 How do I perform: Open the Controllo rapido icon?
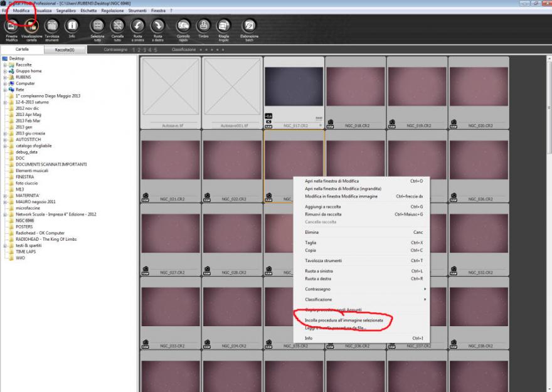183,26
